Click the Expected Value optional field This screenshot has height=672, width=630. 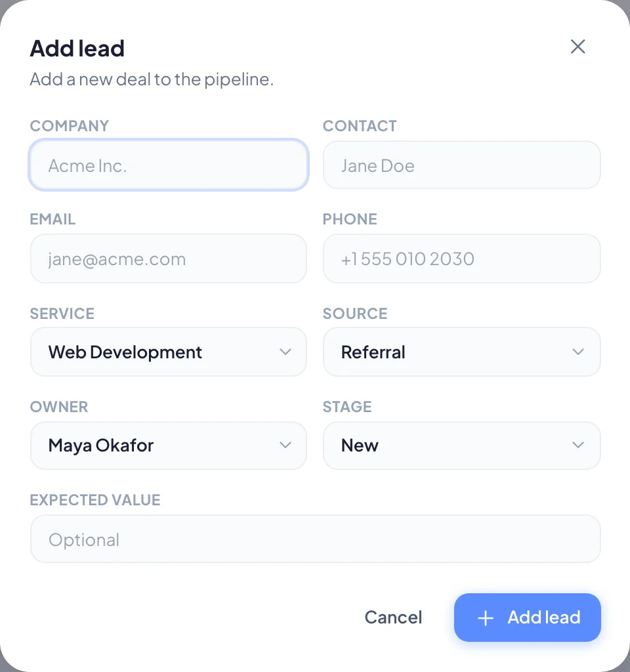(316, 539)
